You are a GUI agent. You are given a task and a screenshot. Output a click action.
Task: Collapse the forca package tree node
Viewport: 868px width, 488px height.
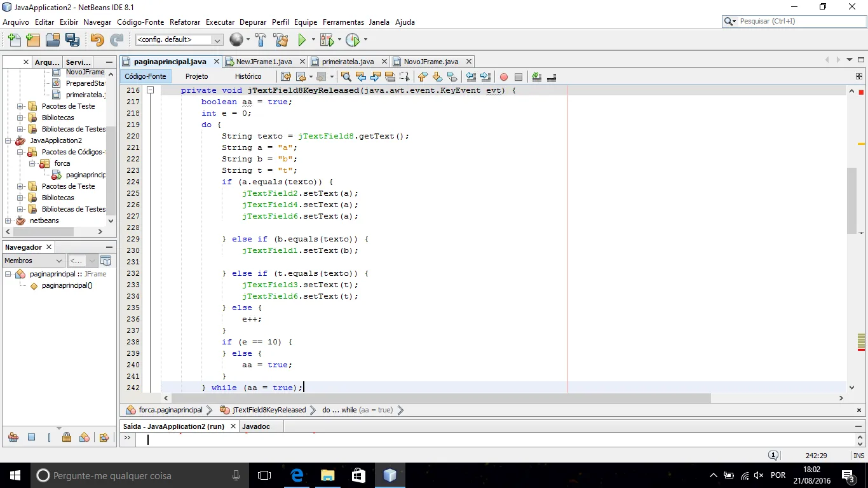(32, 163)
